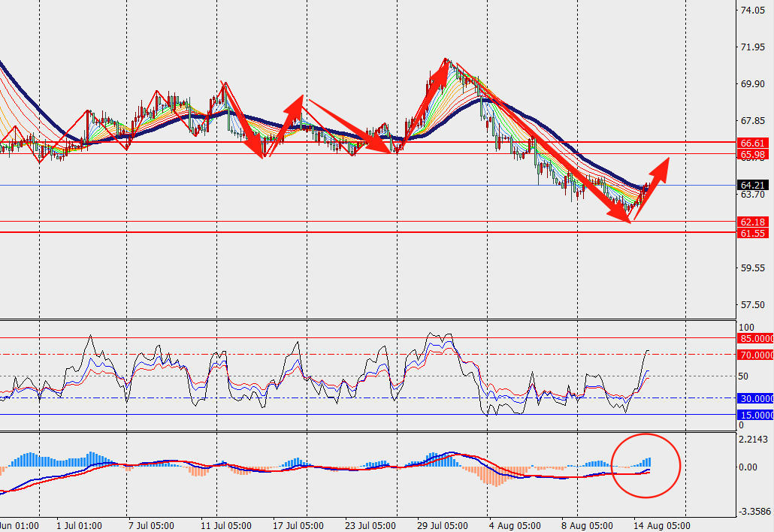Select the 11 Jul 05:00 time label
This screenshot has width=774, height=532.
click(226, 525)
